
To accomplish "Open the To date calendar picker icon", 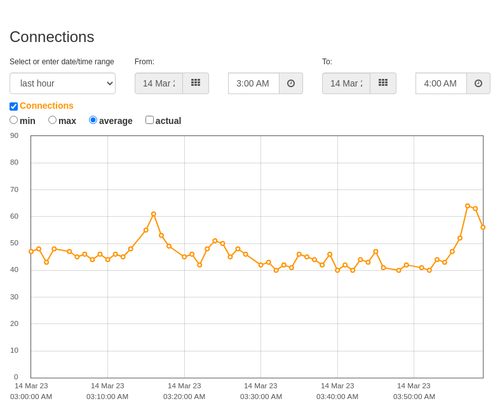I will pyautogui.click(x=383, y=83).
